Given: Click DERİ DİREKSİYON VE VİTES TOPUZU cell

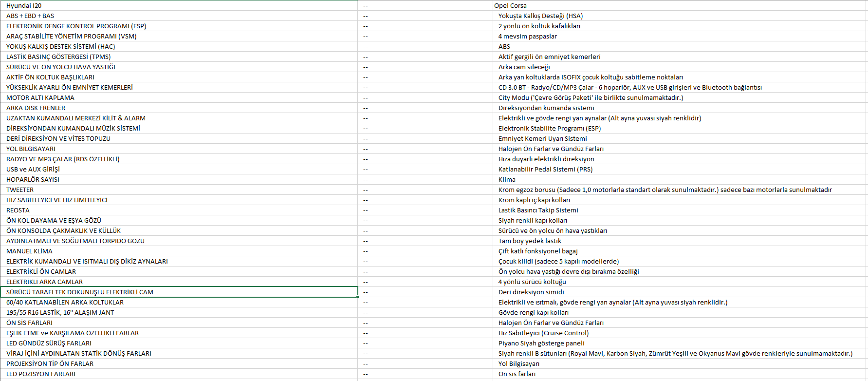Looking at the screenshot, I should tap(179, 138).
